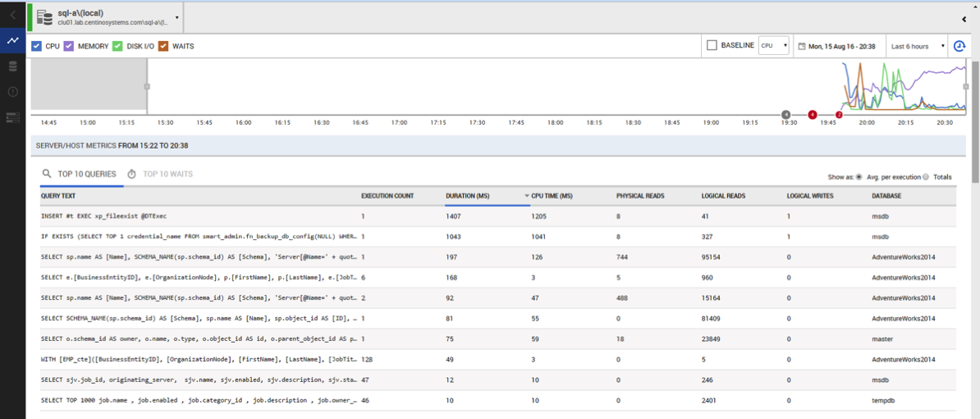Image resolution: width=980 pixels, height=419 pixels.
Task: Select the SELECT sjv.job_id query row
Action: pyautogui.click(x=498, y=380)
